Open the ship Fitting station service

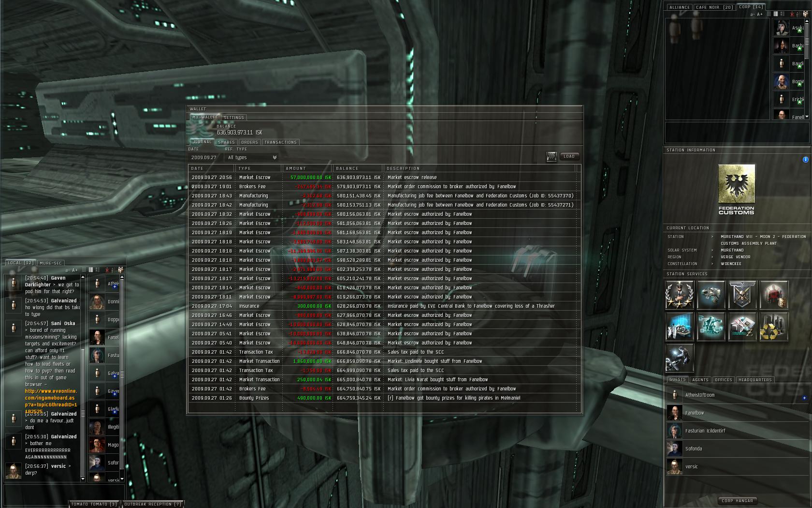[x=711, y=295]
